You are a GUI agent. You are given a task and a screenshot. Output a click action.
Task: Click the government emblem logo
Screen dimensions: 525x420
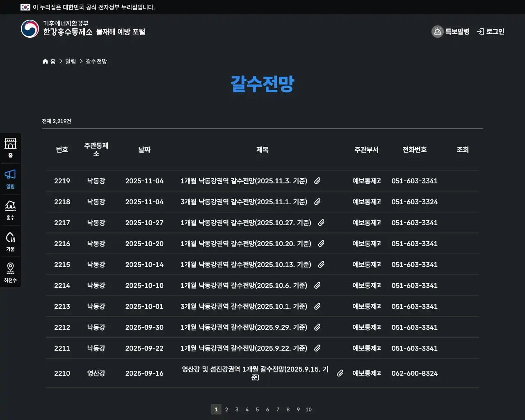point(29,29)
